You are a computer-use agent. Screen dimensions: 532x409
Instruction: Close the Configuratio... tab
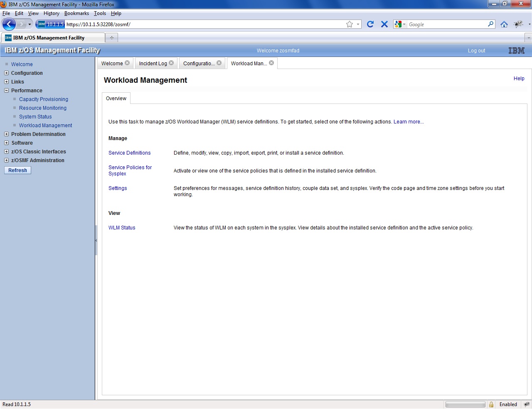click(x=219, y=63)
